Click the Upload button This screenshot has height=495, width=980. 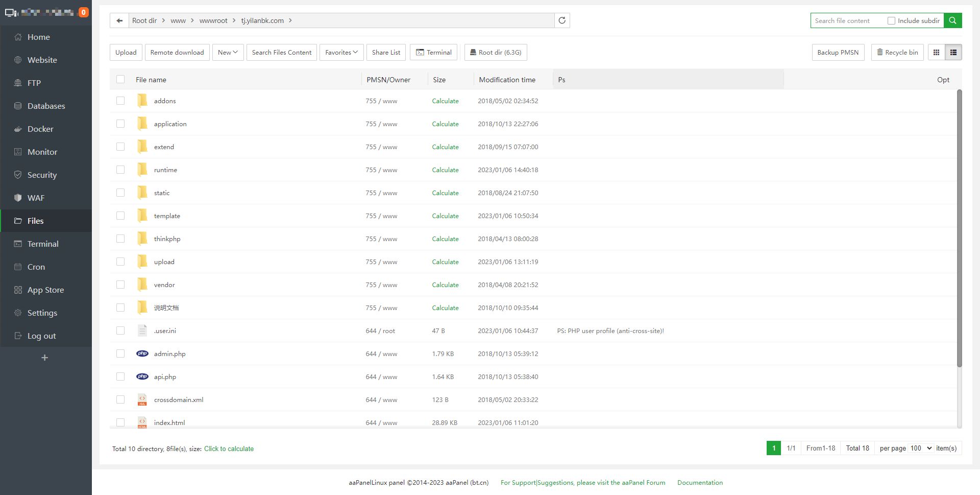click(126, 52)
